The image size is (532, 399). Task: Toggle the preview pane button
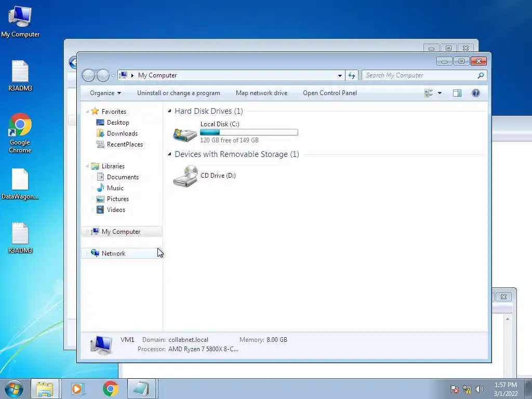(x=457, y=93)
